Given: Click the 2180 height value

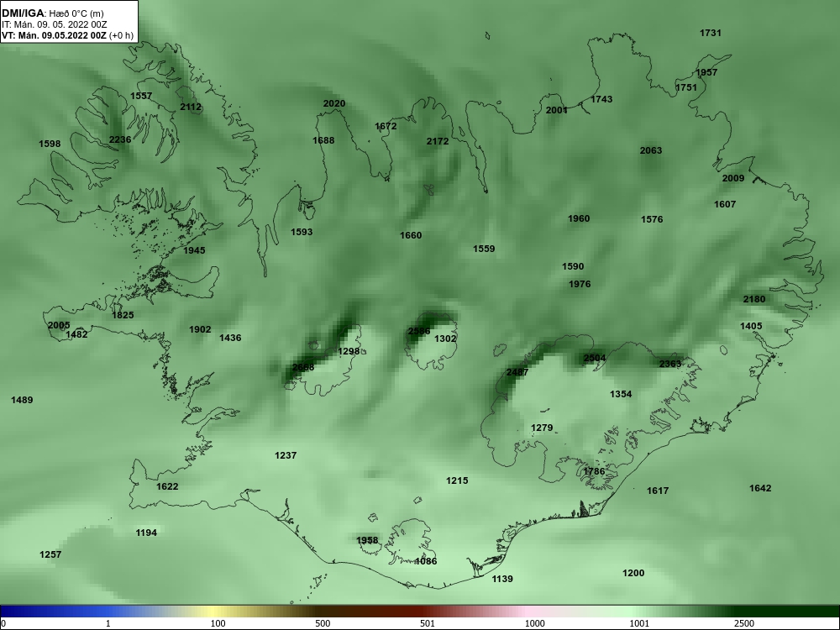Looking at the screenshot, I should tap(754, 299).
